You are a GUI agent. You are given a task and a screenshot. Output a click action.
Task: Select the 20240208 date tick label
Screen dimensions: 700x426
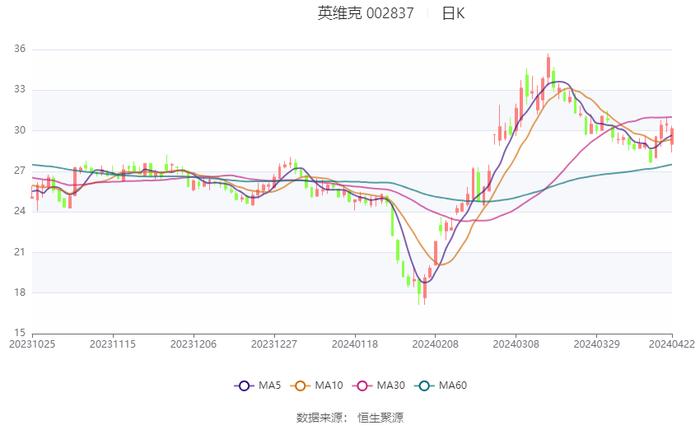(434, 343)
